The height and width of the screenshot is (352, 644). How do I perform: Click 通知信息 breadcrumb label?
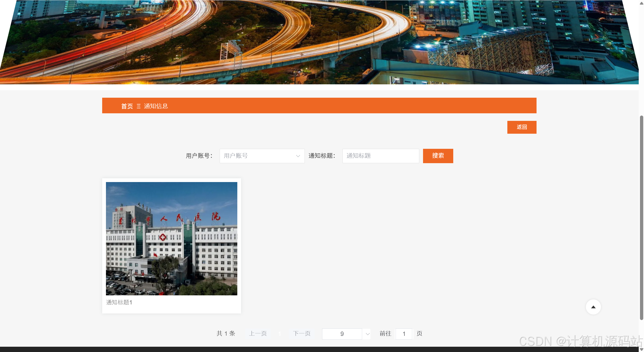(x=156, y=106)
